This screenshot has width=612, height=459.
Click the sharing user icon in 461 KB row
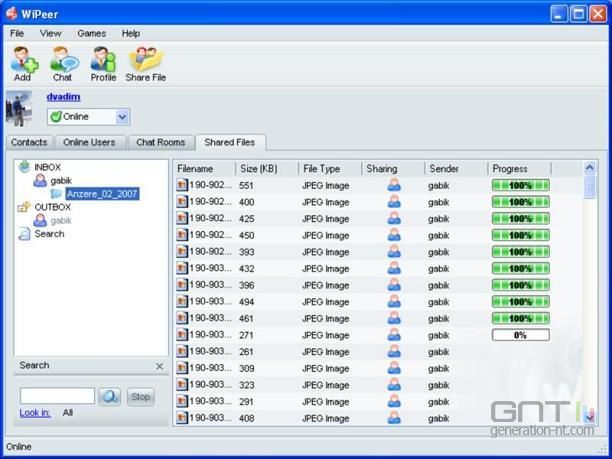(394, 318)
